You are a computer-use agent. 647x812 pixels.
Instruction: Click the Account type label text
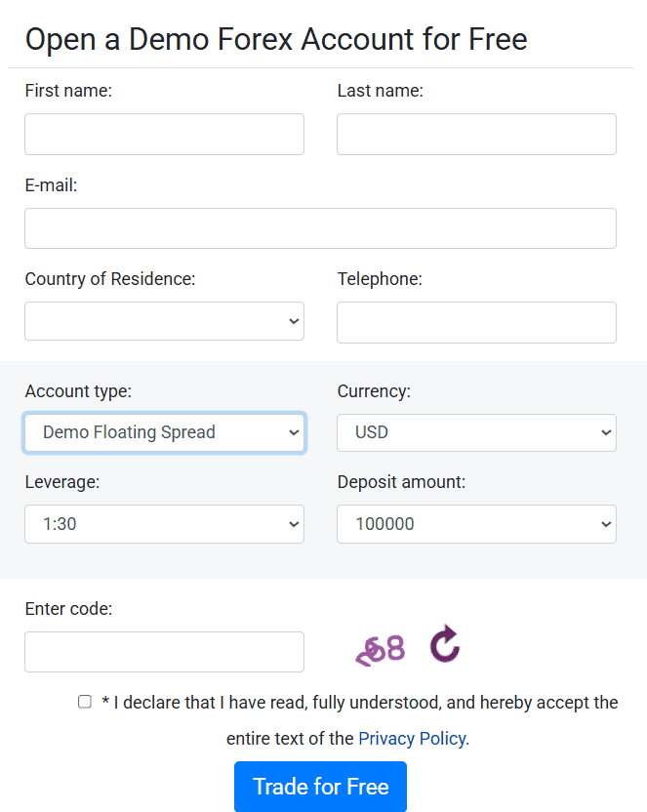78,390
